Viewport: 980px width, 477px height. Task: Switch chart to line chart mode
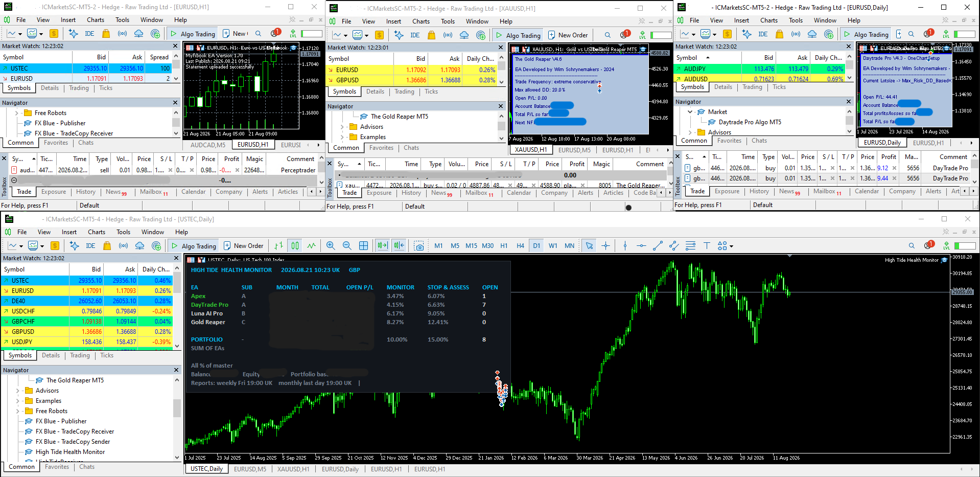pyautogui.click(x=311, y=246)
